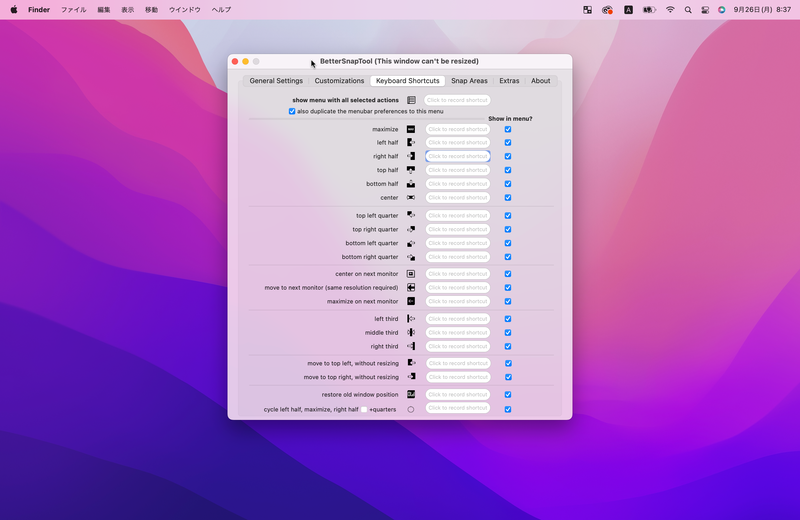This screenshot has height=520, width=800.
Task: Click the bottom half snap icon
Action: point(411,184)
